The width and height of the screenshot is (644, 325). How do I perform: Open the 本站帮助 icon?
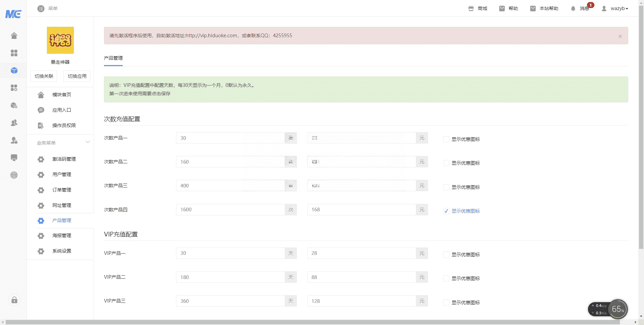(533, 8)
